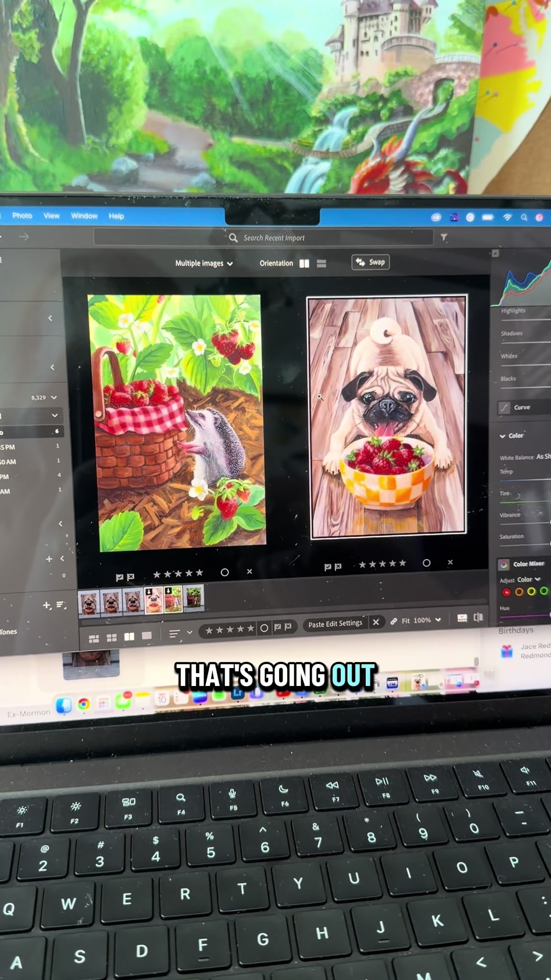Click the filmstrip toggle icon near zoom
Viewport: 551px width, 980px height.
click(462, 618)
